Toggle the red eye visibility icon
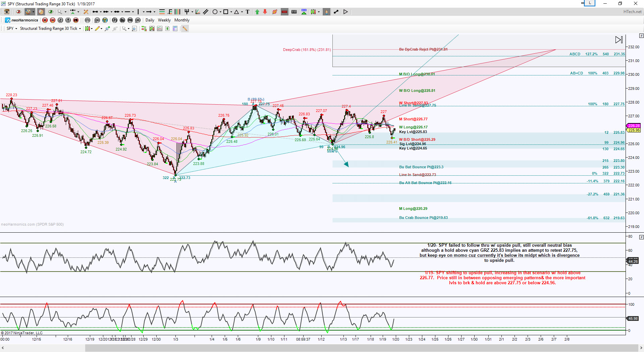The image size is (644, 352). [18, 12]
